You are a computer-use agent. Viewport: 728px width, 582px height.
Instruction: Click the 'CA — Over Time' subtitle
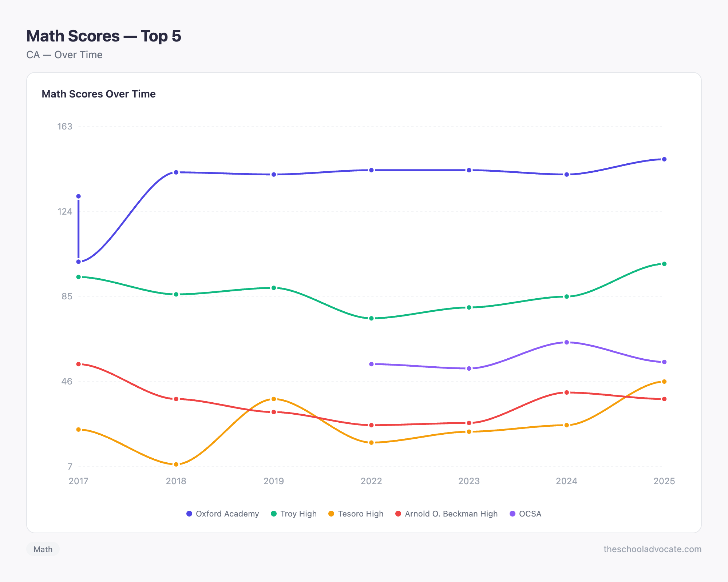coord(64,55)
